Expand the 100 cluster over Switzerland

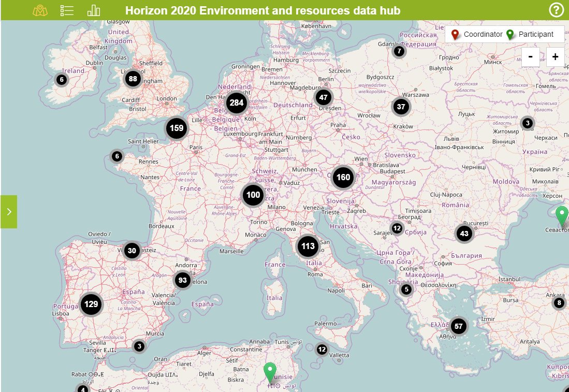coord(253,195)
